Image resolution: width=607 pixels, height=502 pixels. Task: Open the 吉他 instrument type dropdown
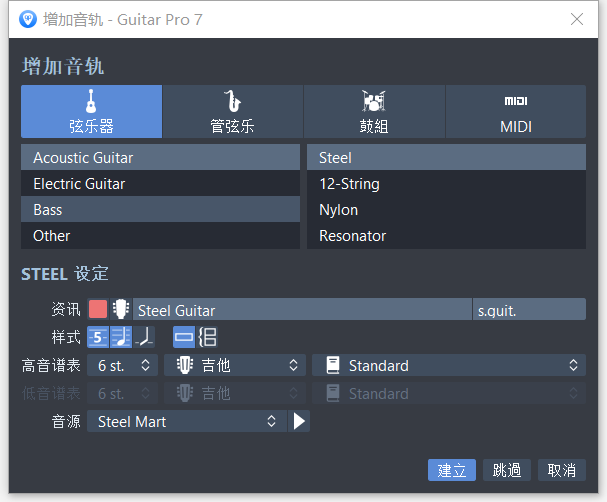(235, 365)
